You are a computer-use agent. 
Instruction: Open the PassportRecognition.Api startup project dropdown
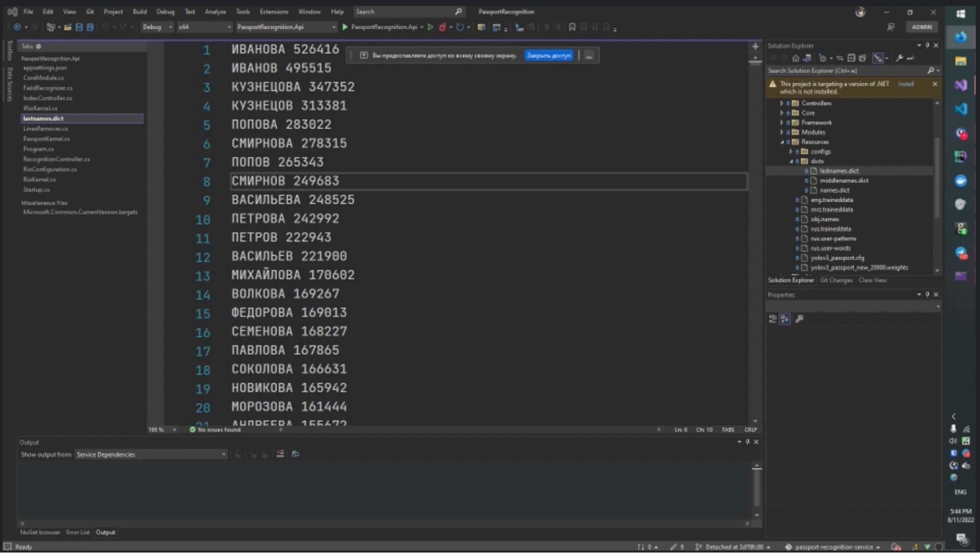click(x=286, y=27)
